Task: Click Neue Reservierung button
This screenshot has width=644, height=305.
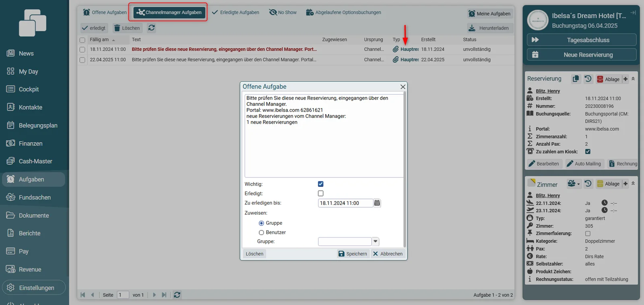Action: [x=582, y=55]
